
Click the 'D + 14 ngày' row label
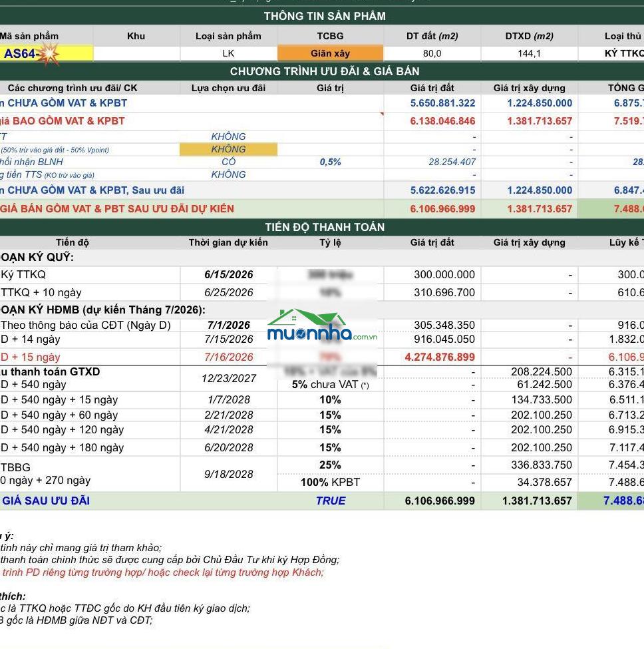click(31, 339)
